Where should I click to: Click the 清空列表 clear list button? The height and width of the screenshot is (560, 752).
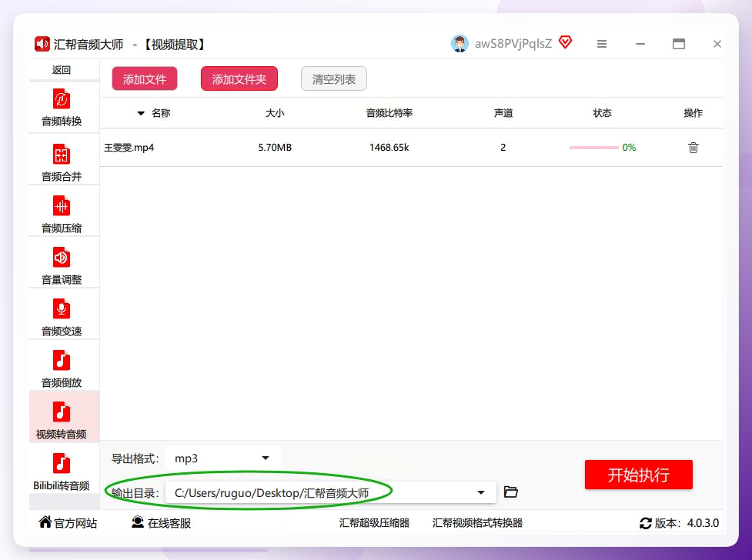334,78
